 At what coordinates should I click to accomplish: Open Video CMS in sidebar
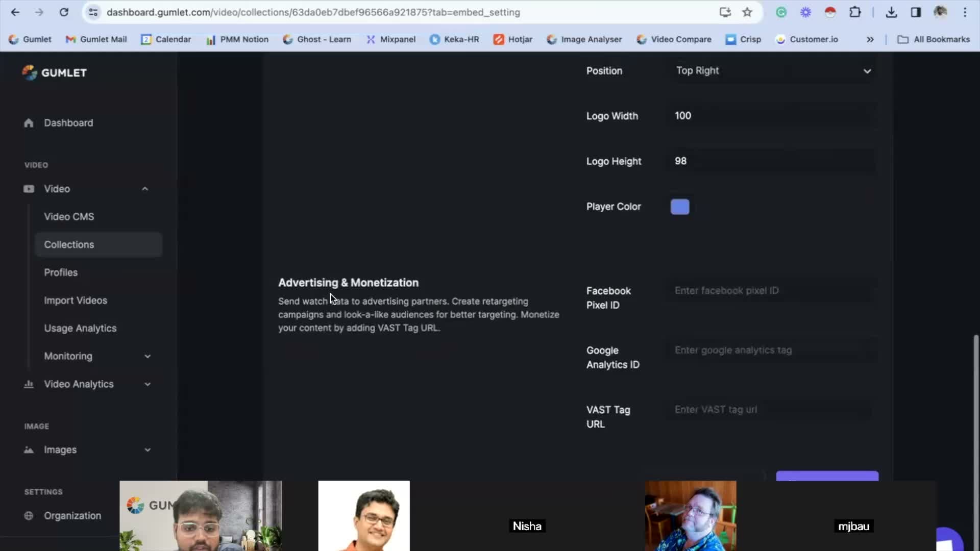coord(69,217)
